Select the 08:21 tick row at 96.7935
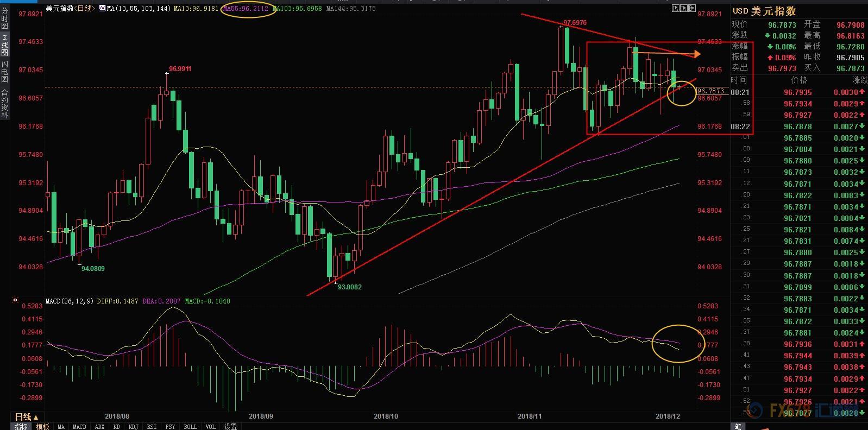Viewport: 868px width, 430px height. click(x=799, y=93)
